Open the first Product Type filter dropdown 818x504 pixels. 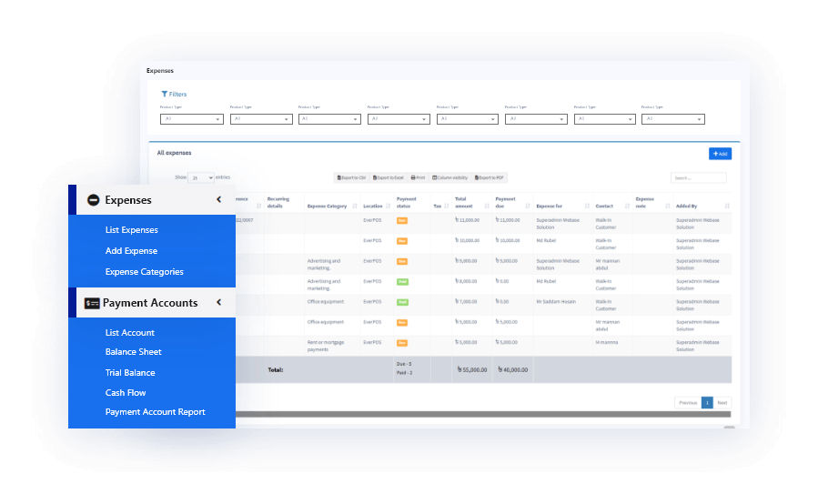(x=191, y=119)
